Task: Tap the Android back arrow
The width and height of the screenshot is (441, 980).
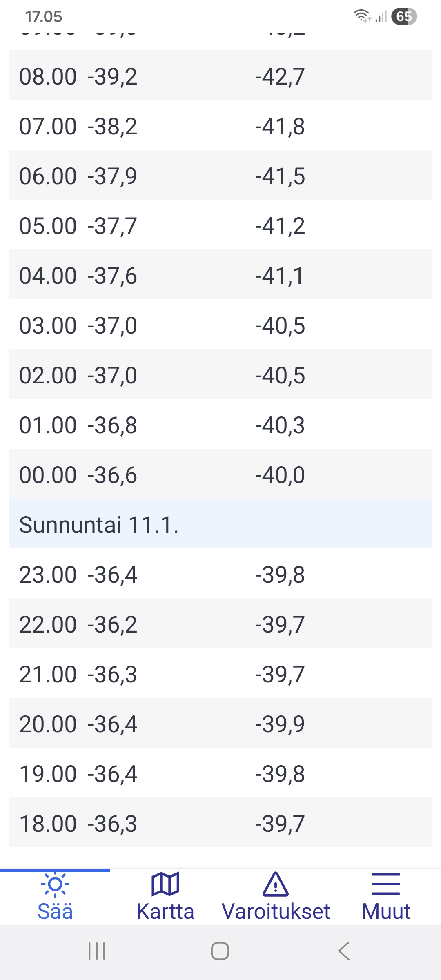Action: (x=344, y=951)
